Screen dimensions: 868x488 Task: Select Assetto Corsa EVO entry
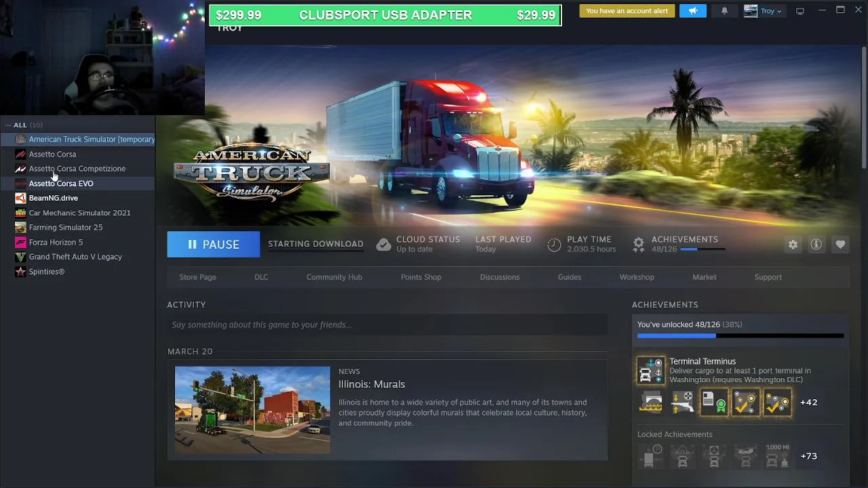pos(78,183)
